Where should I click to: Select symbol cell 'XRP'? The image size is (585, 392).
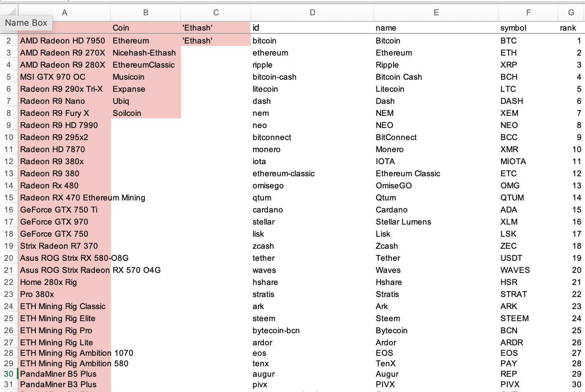point(528,65)
